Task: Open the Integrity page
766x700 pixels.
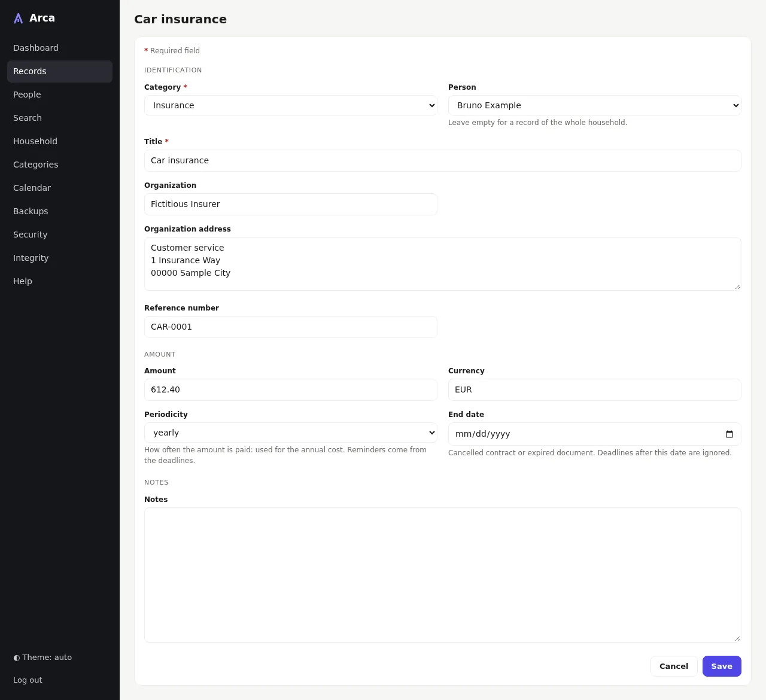Action: [x=60, y=258]
